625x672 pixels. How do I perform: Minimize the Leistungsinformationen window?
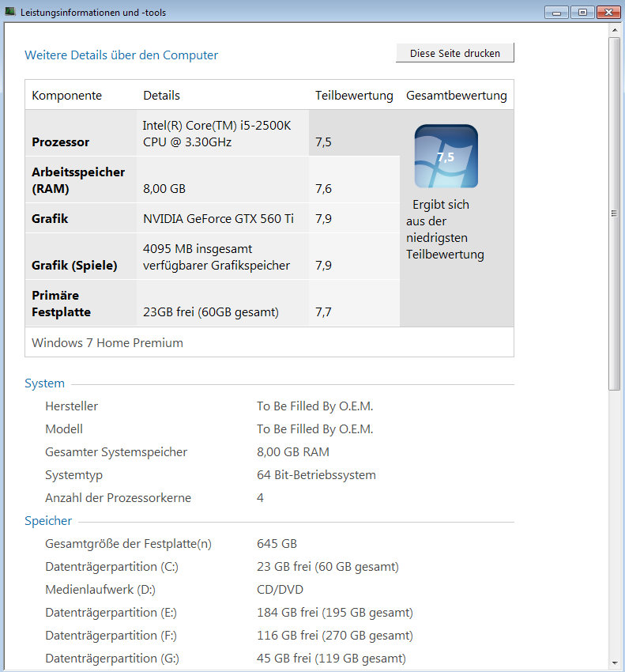556,13
